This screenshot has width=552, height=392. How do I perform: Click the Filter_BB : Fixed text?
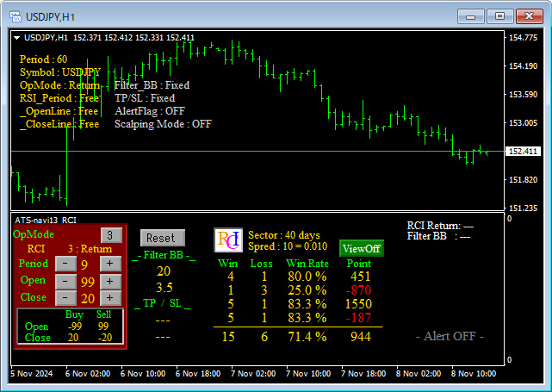coord(152,85)
